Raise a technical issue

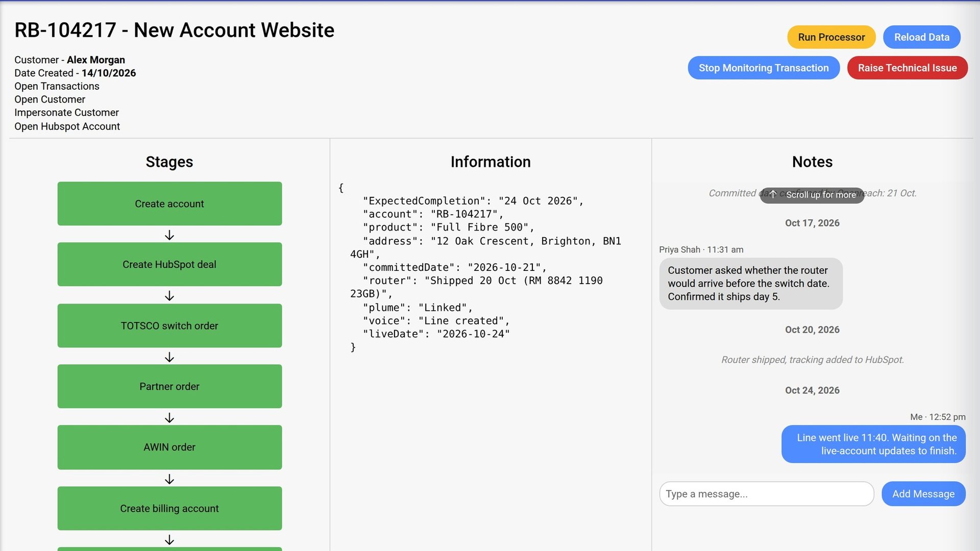pos(908,68)
